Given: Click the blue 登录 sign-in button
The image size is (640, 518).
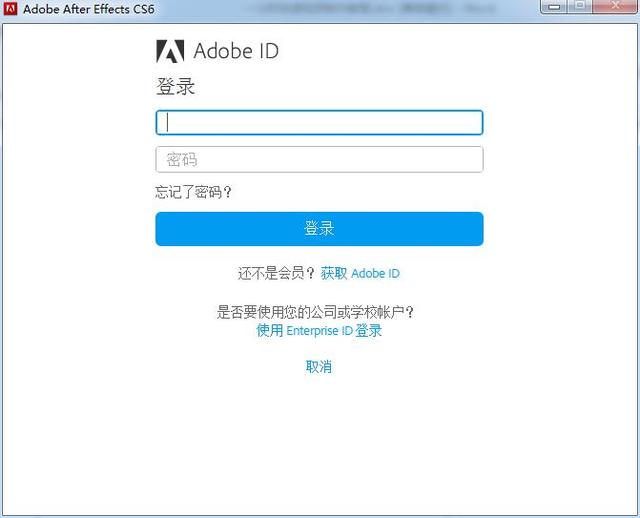Looking at the screenshot, I should (x=319, y=229).
